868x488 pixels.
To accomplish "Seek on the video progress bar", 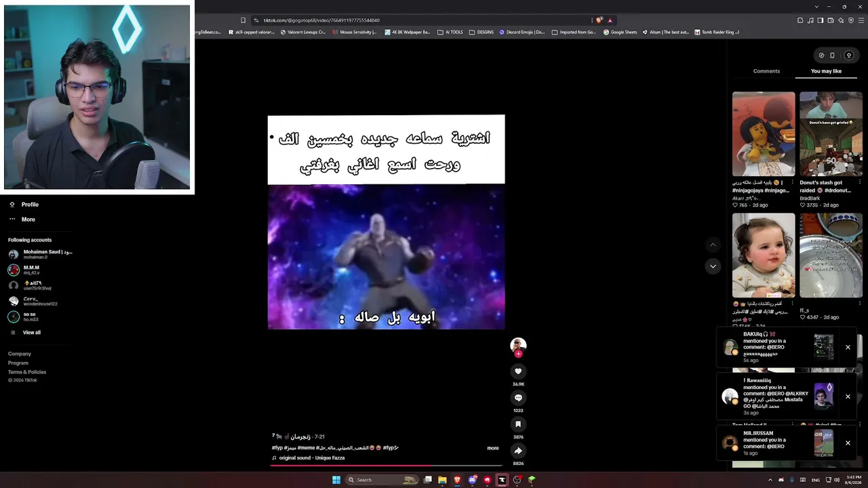I will (387, 465).
